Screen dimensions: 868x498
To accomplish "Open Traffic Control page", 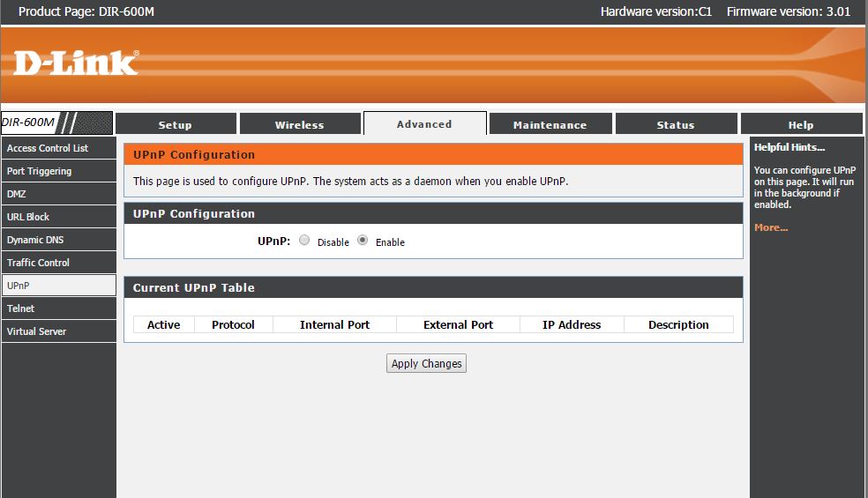I will 59,263.
